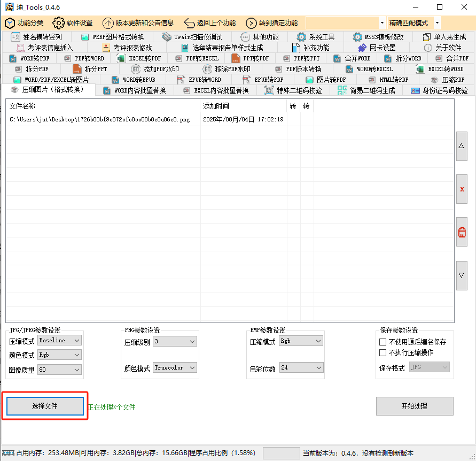Click 转到指定功能 arrow icon
476x461 pixels.
point(251,23)
